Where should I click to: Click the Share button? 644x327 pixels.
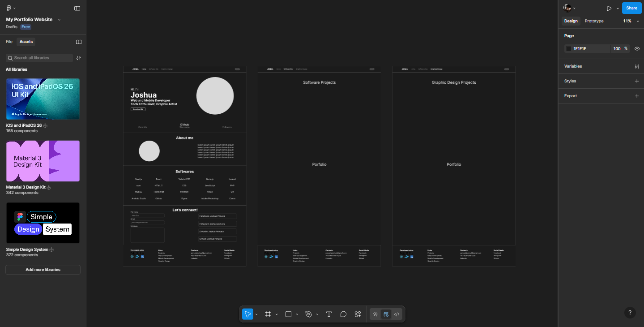[631, 8]
